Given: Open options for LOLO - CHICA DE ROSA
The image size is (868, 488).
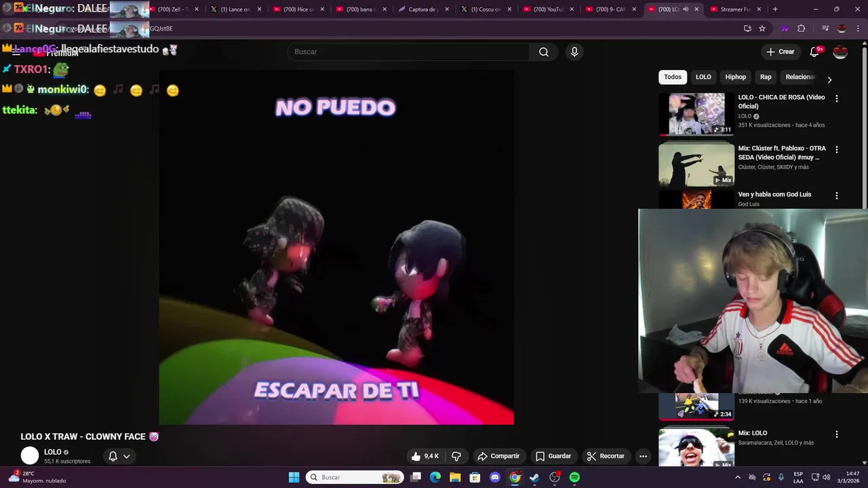Looking at the screenshot, I should point(836,98).
